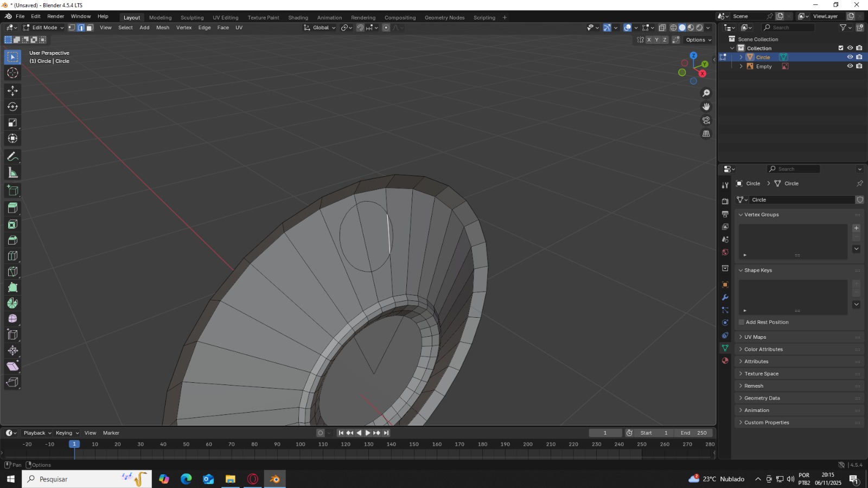This screenshot has width=868, height=488.
Task: Disable the Circle object in renders
Action: (x=859, y=57)
